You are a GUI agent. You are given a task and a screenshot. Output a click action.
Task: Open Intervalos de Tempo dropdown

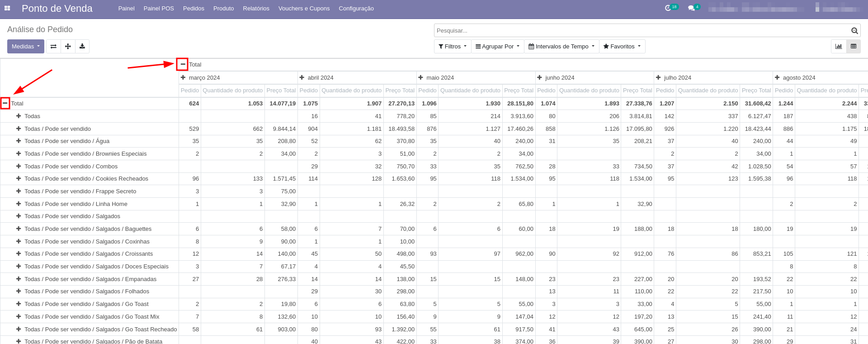tap(561, 46)
